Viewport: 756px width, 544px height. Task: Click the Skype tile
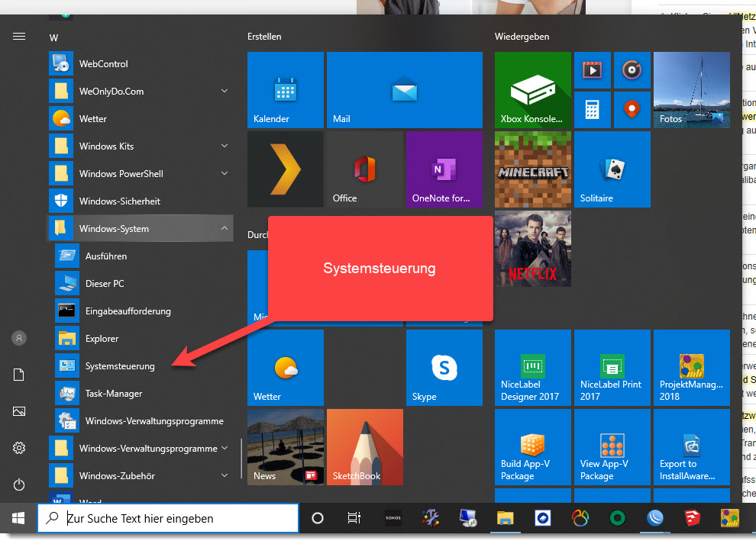(x=444, y=367)
